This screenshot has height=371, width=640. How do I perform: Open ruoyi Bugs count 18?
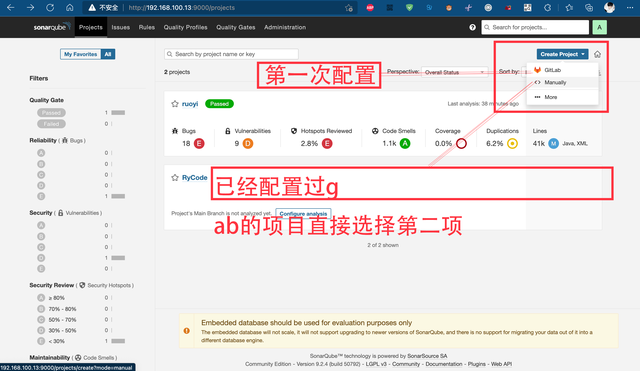click(x=186, y=144)
